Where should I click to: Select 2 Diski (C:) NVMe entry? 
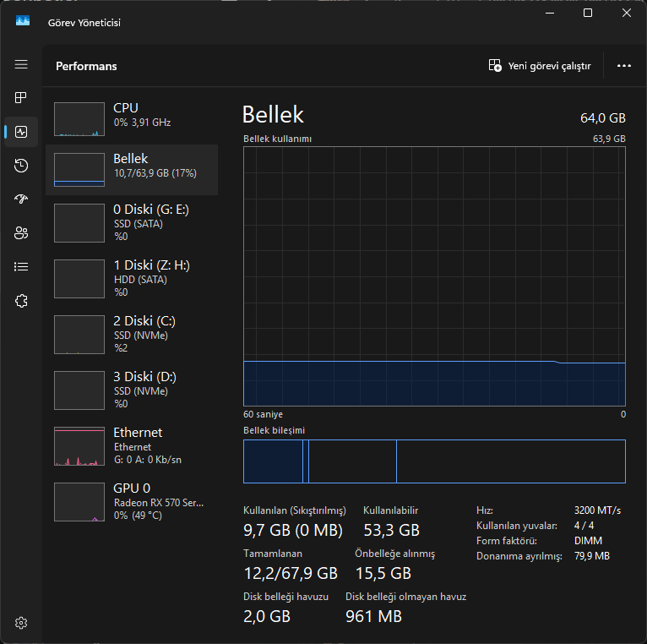131,334
